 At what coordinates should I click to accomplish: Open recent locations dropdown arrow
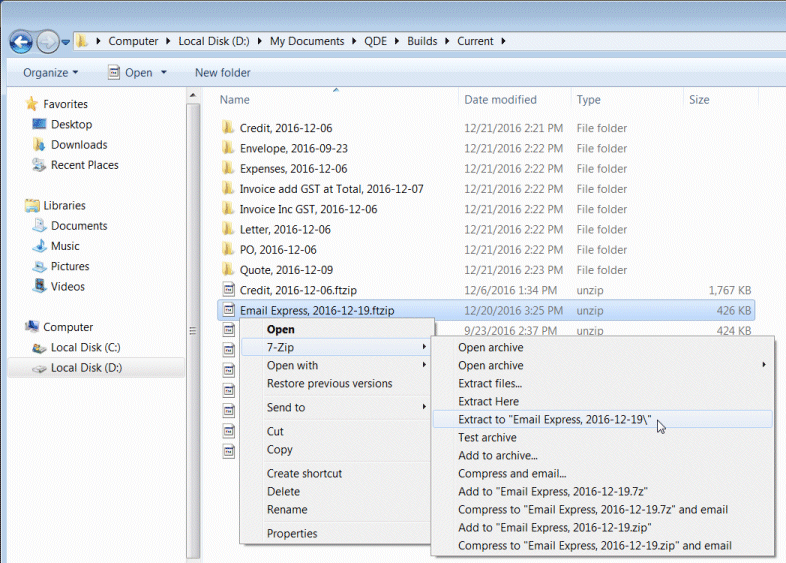click(x=66, y=43)
